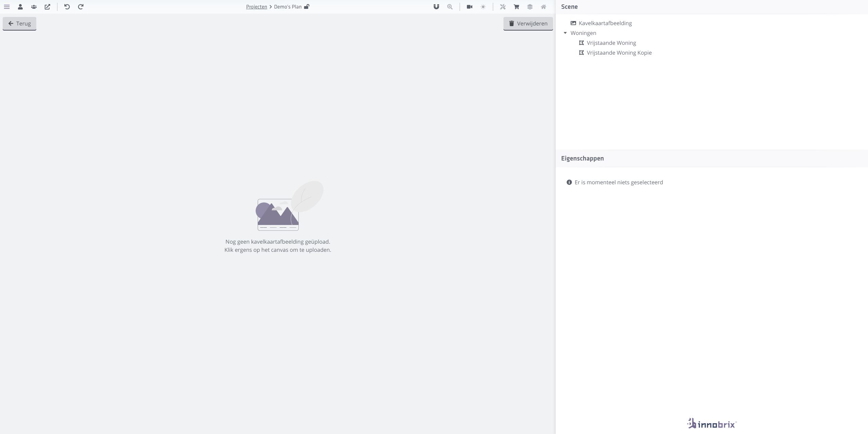Toggle the sun lighting icon
Image resolution: width=868 pixels, height=434 pixels.
[483, 7]
